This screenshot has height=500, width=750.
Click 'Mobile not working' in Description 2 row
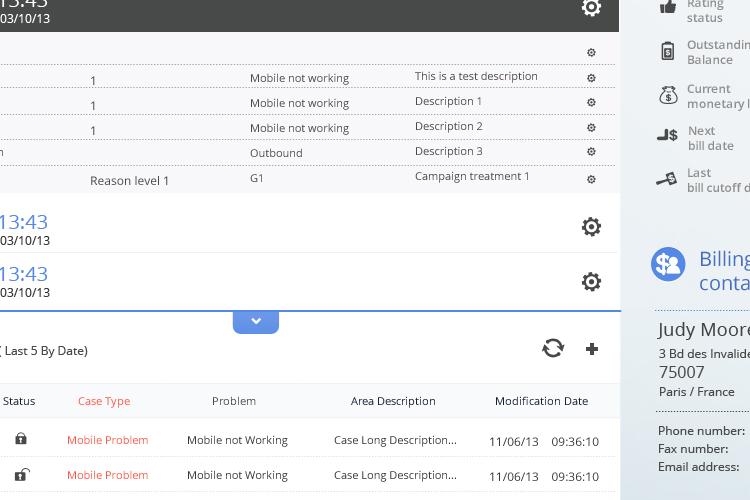tap(299, 128)
